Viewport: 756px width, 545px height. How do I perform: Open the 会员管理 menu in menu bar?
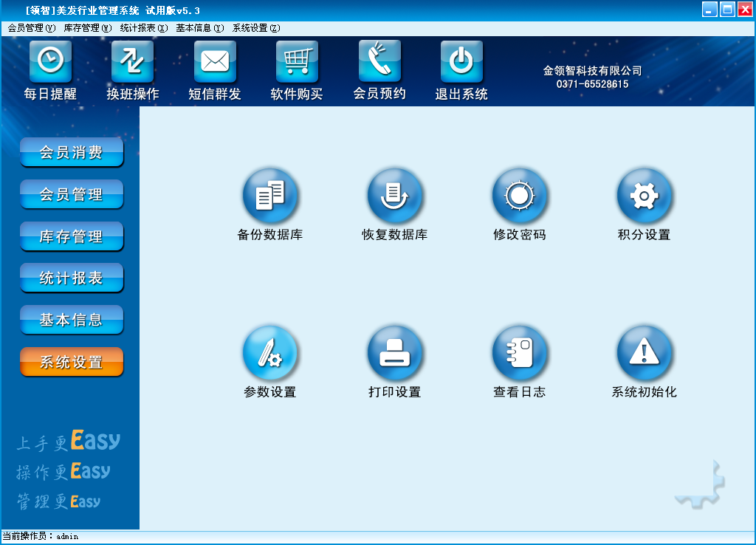coord(31,28)
